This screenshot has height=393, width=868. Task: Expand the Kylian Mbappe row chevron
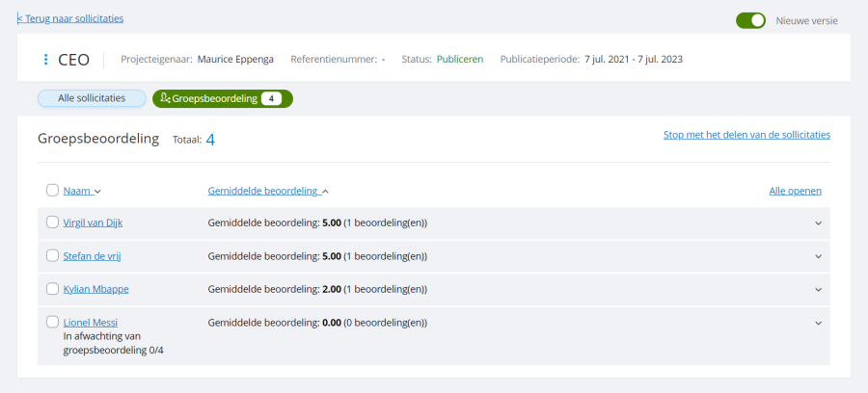pyautogui.click(x=818, y=290)
